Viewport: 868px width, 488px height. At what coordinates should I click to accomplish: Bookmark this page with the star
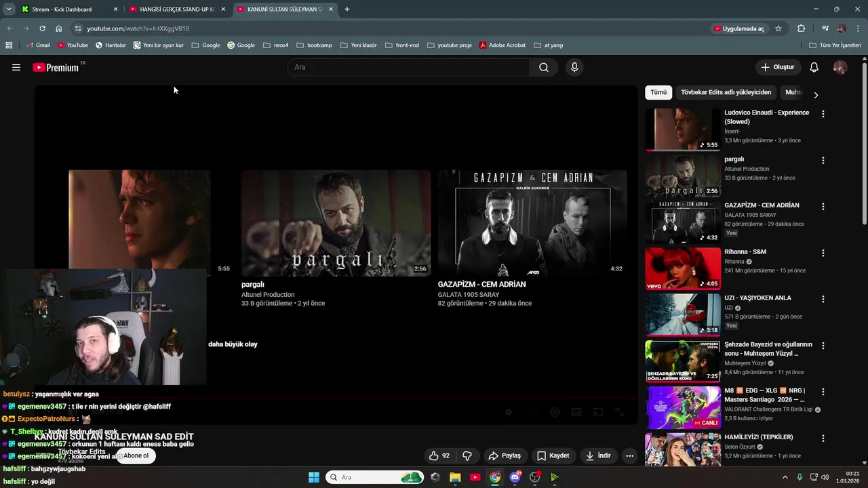(778, 28)
